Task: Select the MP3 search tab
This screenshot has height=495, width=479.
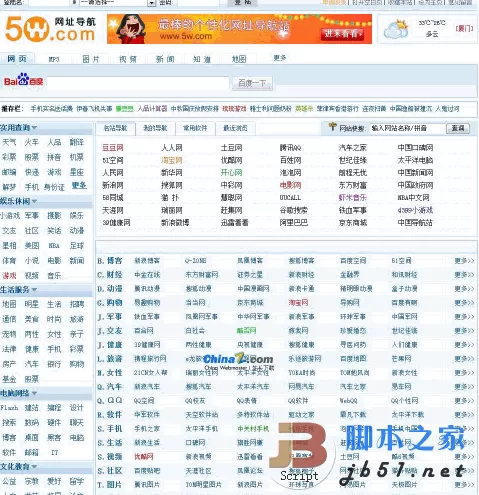Action: (54, 59)
